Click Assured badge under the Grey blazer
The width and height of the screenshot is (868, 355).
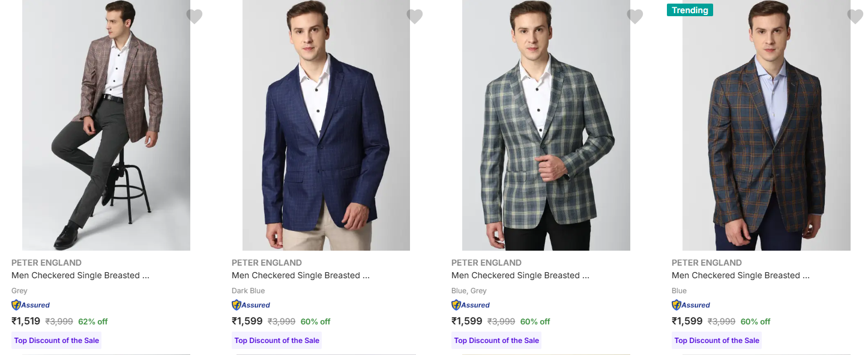(31, 305)
